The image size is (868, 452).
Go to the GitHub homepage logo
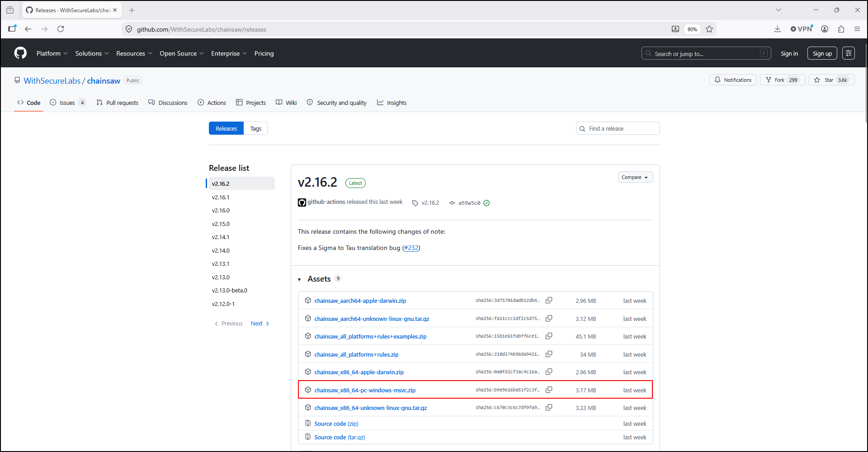click(20, 53)
